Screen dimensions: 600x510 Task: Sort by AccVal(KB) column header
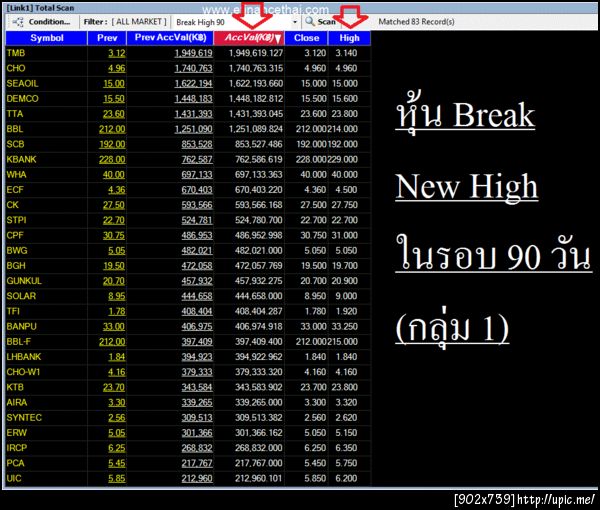[x=249, y=38]
